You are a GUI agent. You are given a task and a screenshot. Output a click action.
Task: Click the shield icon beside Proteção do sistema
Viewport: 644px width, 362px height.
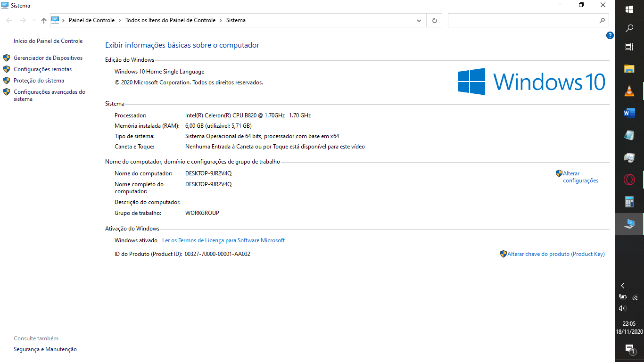click(x=7, y=81)
